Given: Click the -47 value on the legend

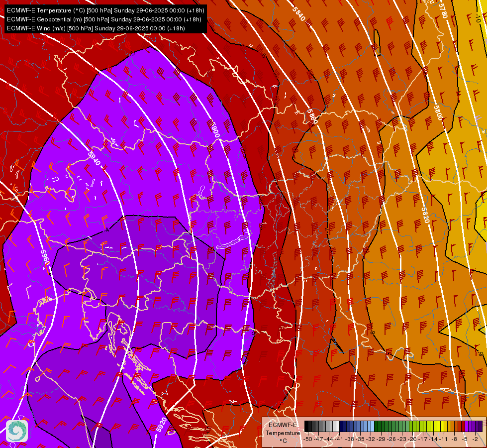Looking at the screenshot, I should tap(318, 439).
